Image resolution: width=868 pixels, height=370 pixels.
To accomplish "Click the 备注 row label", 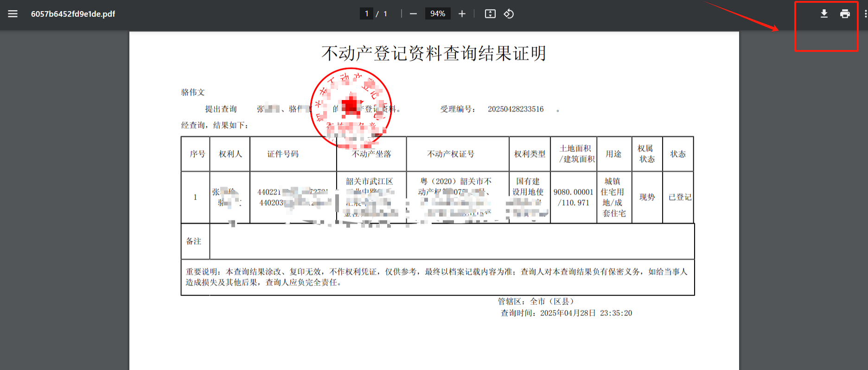I will click(x=194, y=241).
